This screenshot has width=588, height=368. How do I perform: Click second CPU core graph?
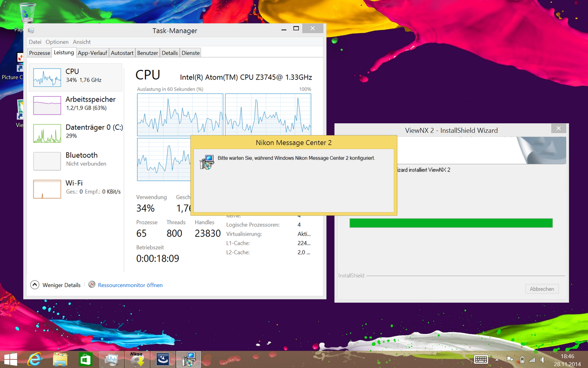[x=268, y=115]
